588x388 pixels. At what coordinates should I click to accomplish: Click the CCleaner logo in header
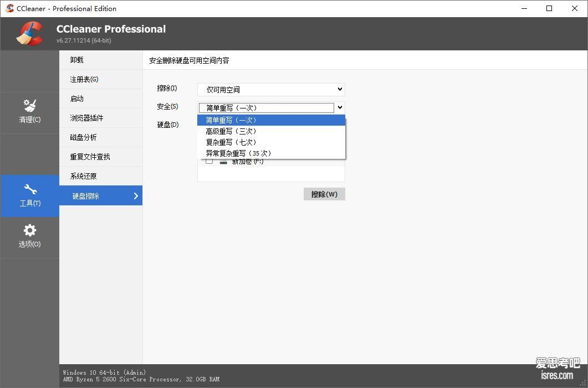click(x=29, y=34)
